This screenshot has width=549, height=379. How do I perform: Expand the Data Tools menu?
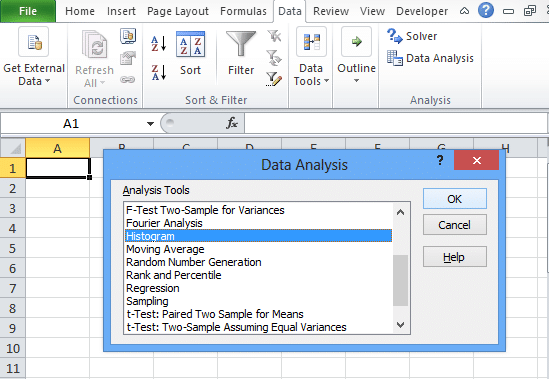(311, 57)
